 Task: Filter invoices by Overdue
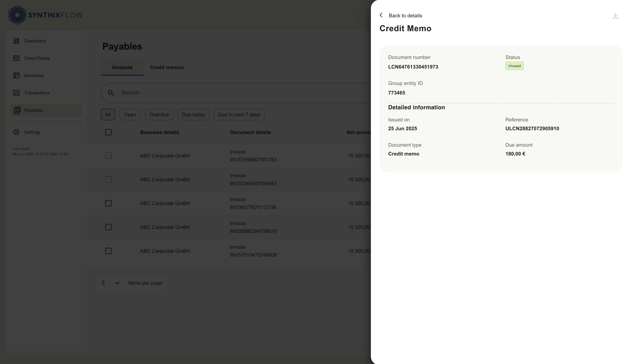159,115
